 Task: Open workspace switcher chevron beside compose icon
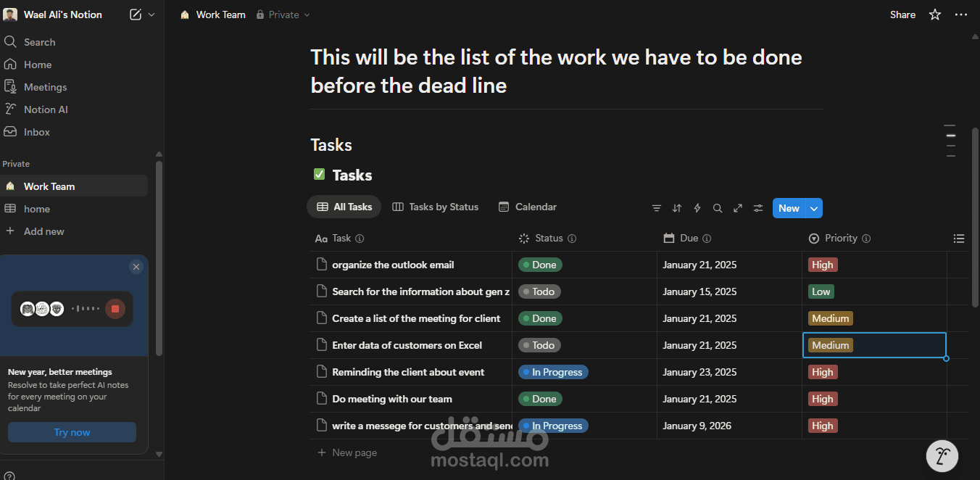click(x=151, y=15)
